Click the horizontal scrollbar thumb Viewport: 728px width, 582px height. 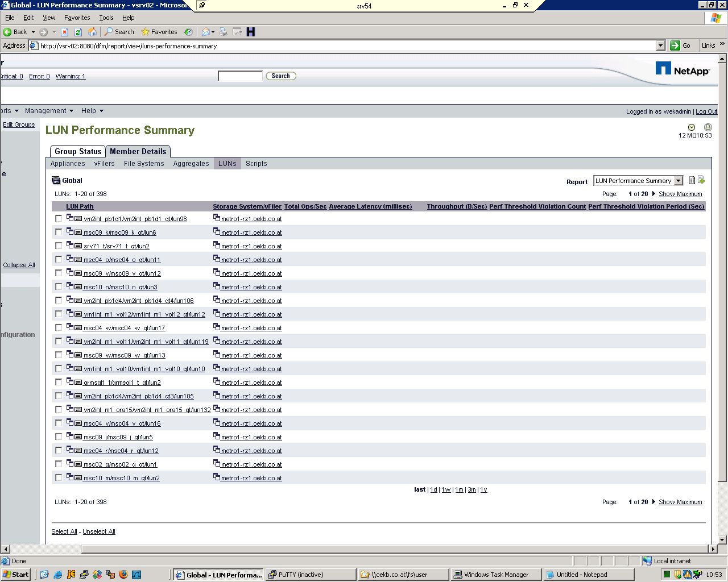pyautogui.click(x=396, y=549)
